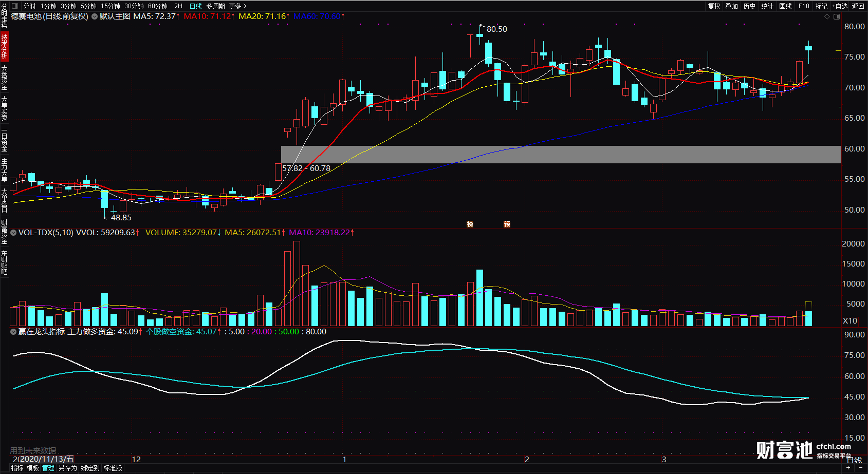Click the 2020/11/13/五 date label
868x474 pixels.
46,459
